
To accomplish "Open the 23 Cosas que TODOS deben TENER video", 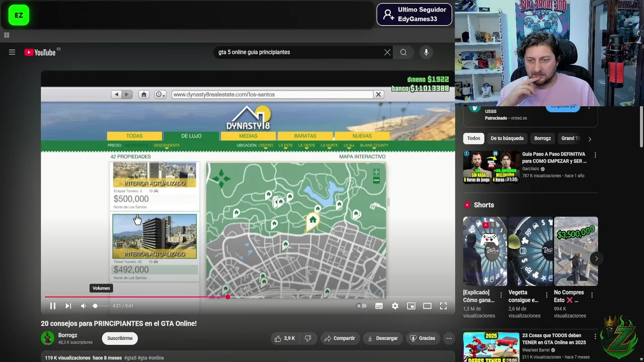I will [x=491, y=346].
